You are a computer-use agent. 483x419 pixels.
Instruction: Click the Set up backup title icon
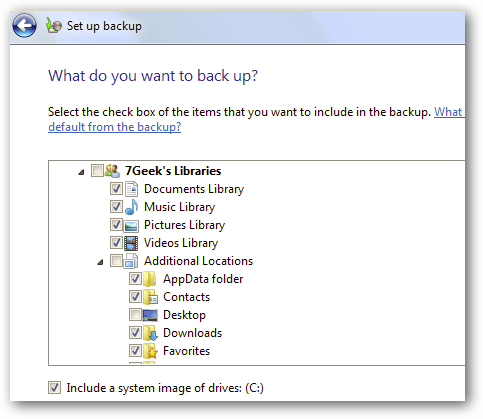coord(54,25)
